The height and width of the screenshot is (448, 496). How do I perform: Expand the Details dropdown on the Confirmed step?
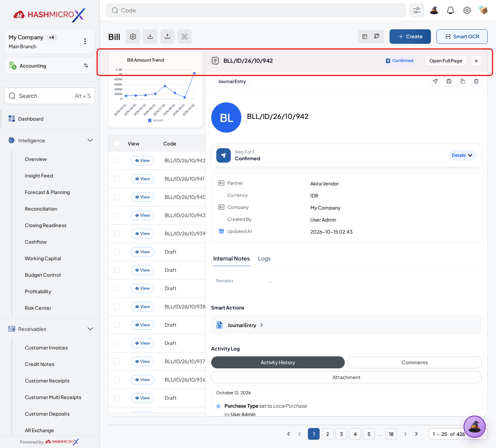[x=462, y=155]
